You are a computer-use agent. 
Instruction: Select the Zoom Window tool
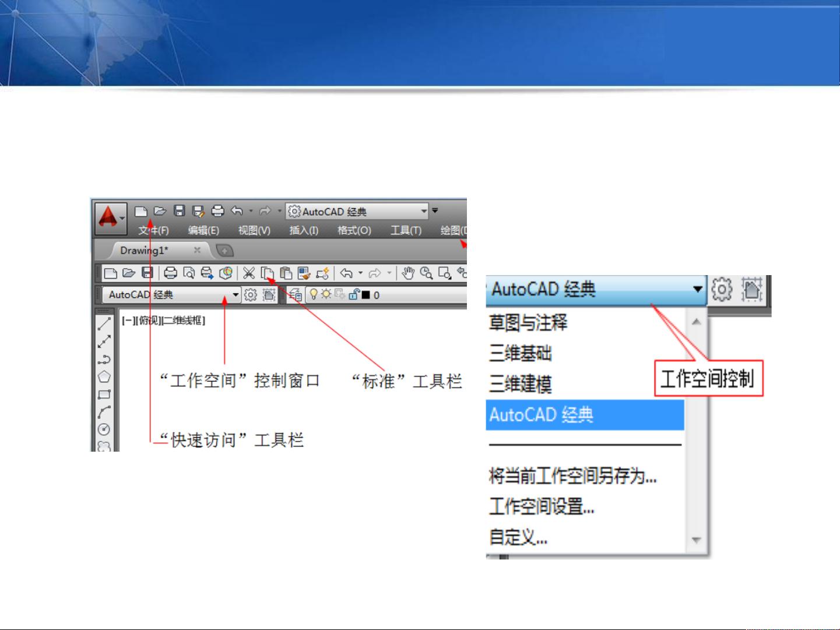click(x=445, y=273)
